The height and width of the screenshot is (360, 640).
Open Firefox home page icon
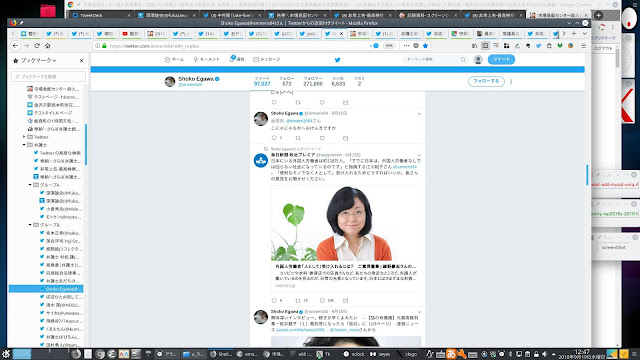47,46
